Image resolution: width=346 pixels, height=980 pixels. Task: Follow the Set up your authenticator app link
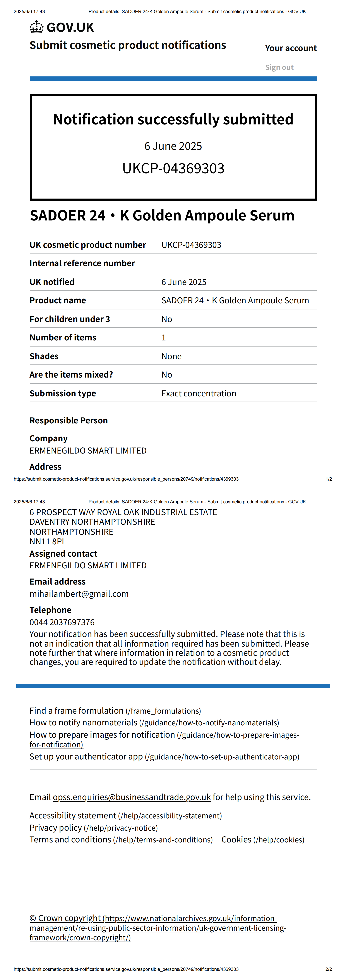pyautogui.click(x=164, y=757)
